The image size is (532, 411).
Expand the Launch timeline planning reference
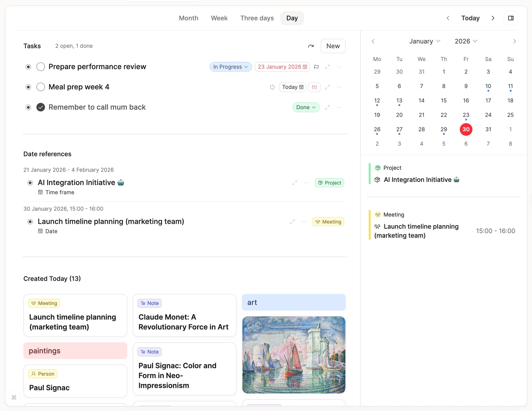coord(292,222)
